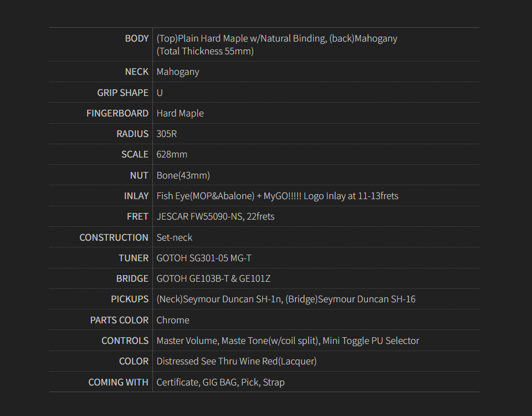The height and width of the screenshot is (416, 532).
Task: Select the "Certificate, GIG BAG, Pick, Strap" text
Action: coord(221,382)
